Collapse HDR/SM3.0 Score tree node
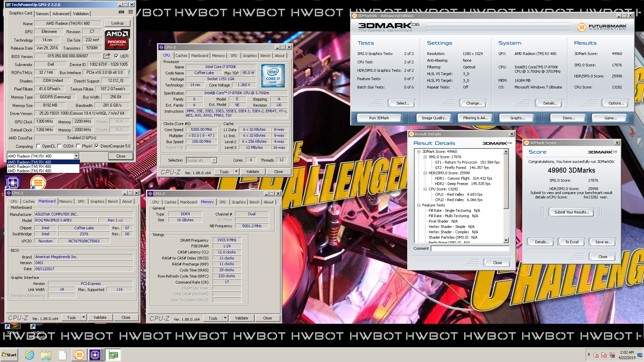Image resolution: width=644 pixels, height=362 pixels. click(425, 173)
